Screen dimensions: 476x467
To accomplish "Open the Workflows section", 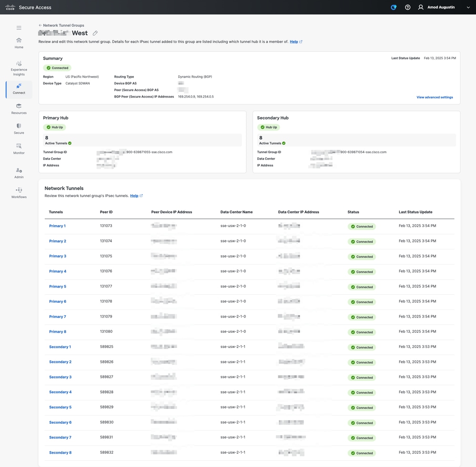I will pyautogui.click(x=19, y=193).
